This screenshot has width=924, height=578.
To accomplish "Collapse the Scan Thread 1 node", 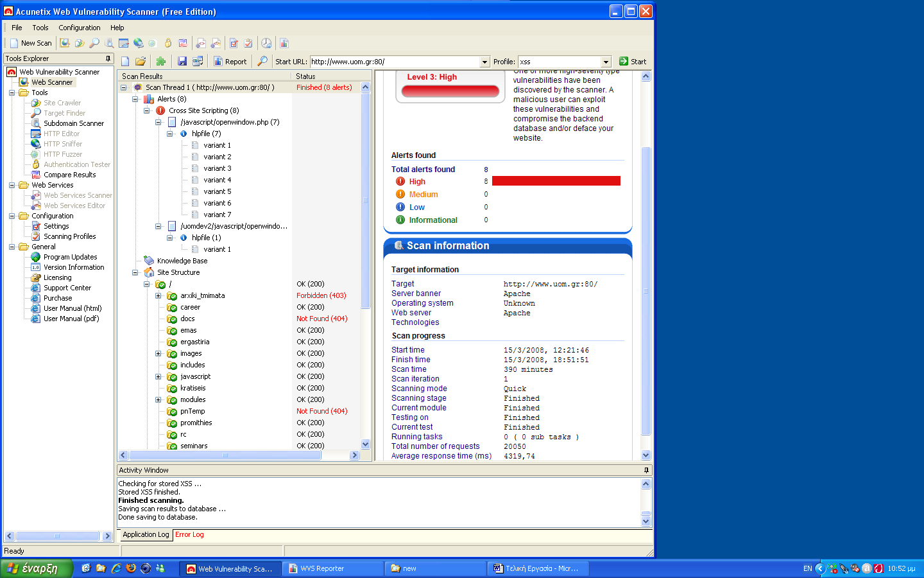I will 124,87.
